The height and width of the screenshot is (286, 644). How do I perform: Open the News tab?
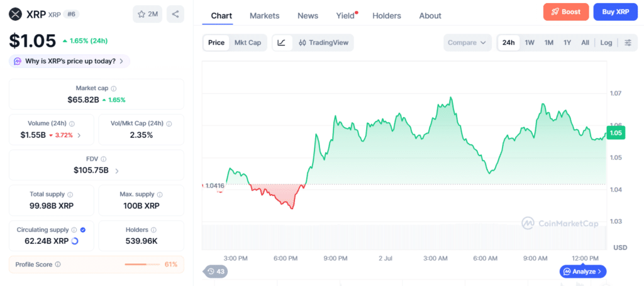pos(308,16)
